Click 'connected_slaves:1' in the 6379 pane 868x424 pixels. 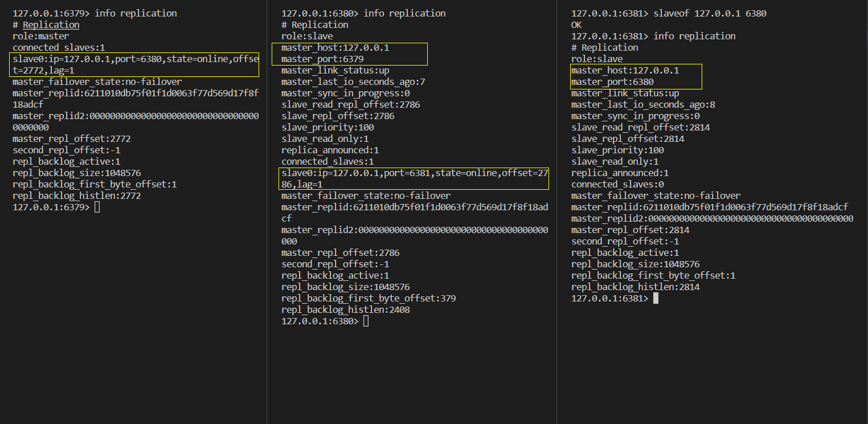(x=59, y=47)
